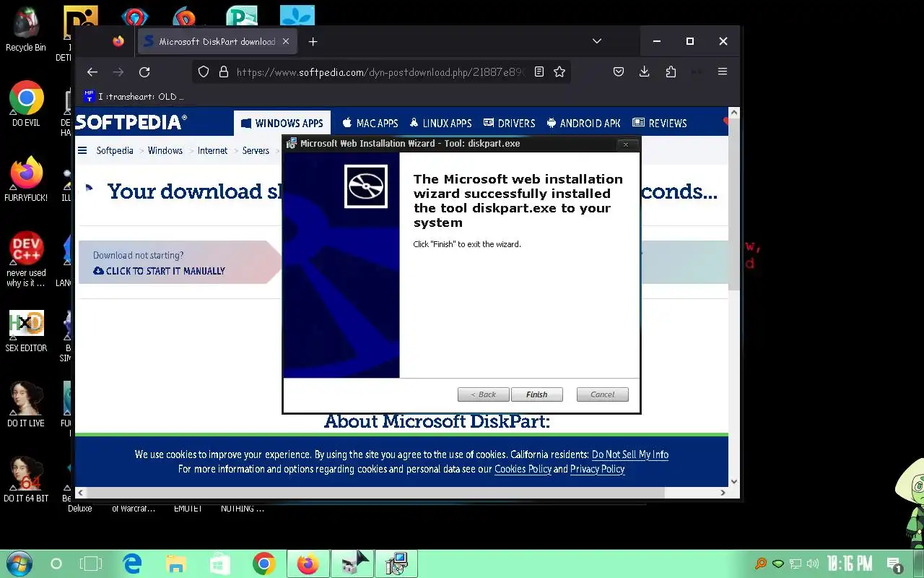This screenshot has height=578, width=924.
Task: Select the Microsoft DiskPart download tab
Action: [x=217, y=42]
